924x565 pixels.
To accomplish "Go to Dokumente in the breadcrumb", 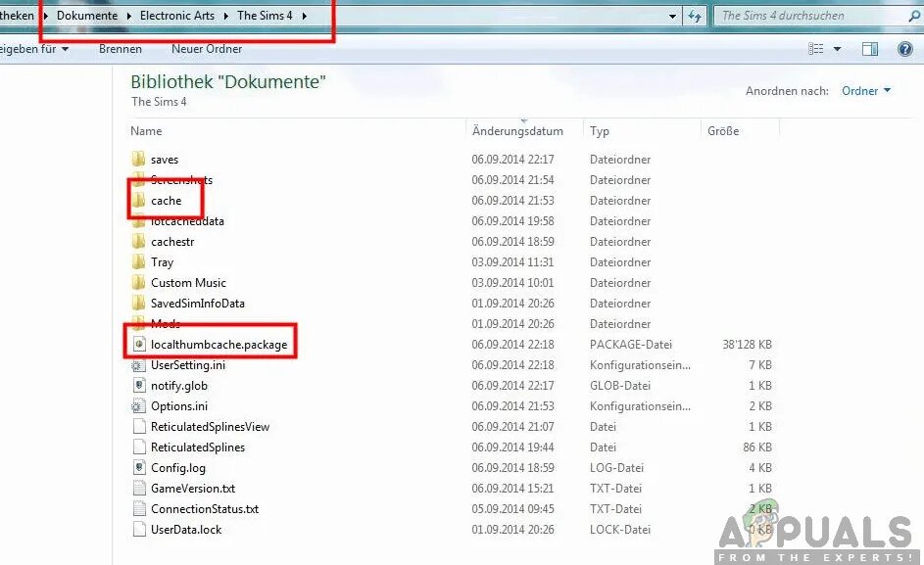I will [87, 16].
